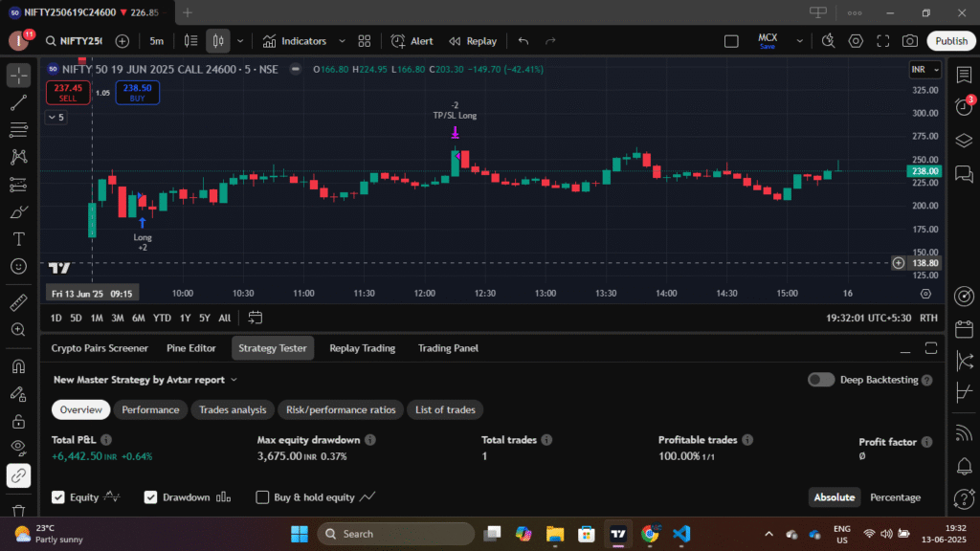Add a symbol to compare

pyautogui.click(x=122, y=41)
